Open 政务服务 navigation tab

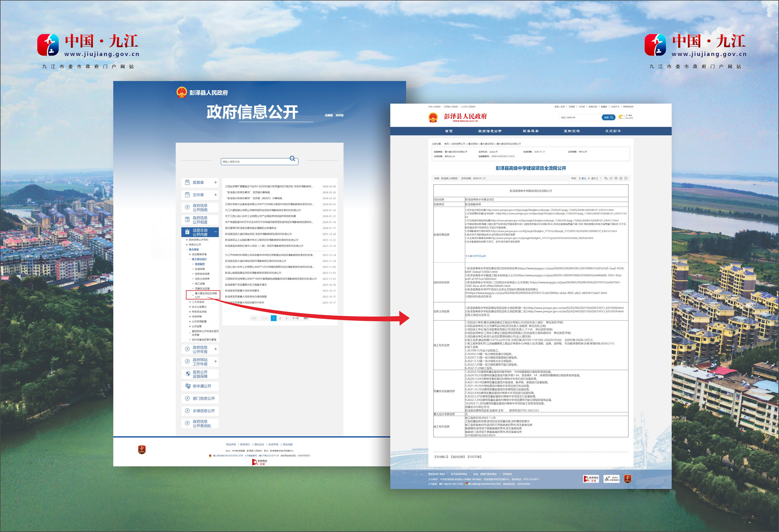click(x=530, y=131)
